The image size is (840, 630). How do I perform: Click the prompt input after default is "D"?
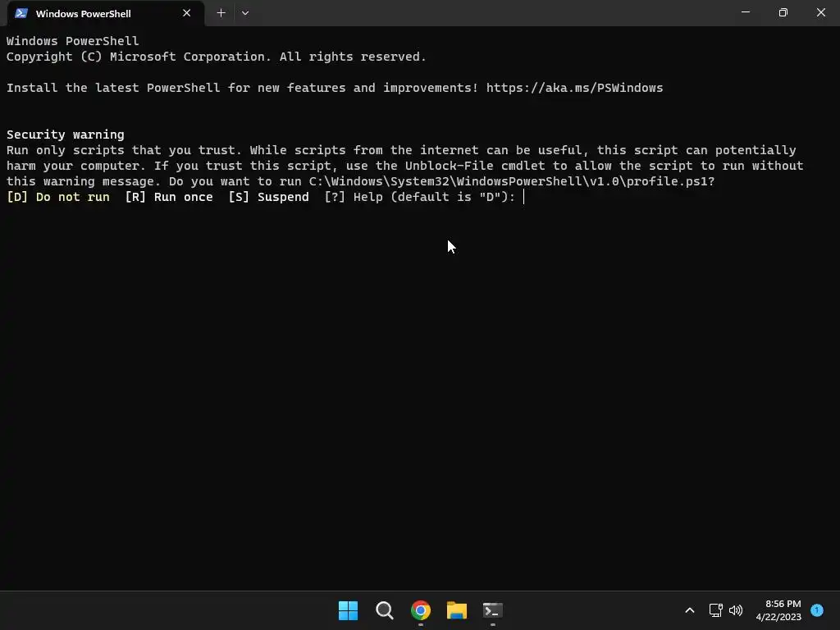(524, 197)
